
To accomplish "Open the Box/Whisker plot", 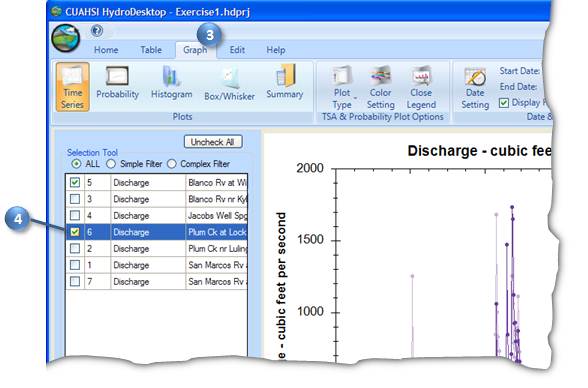I will coord(230,84).
